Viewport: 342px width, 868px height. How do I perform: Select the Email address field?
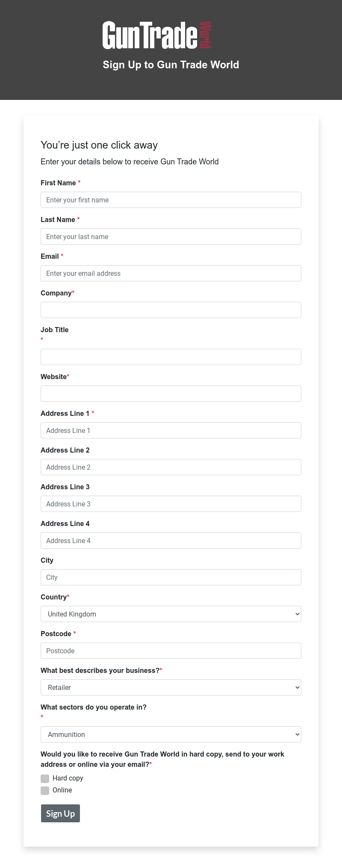171,273
